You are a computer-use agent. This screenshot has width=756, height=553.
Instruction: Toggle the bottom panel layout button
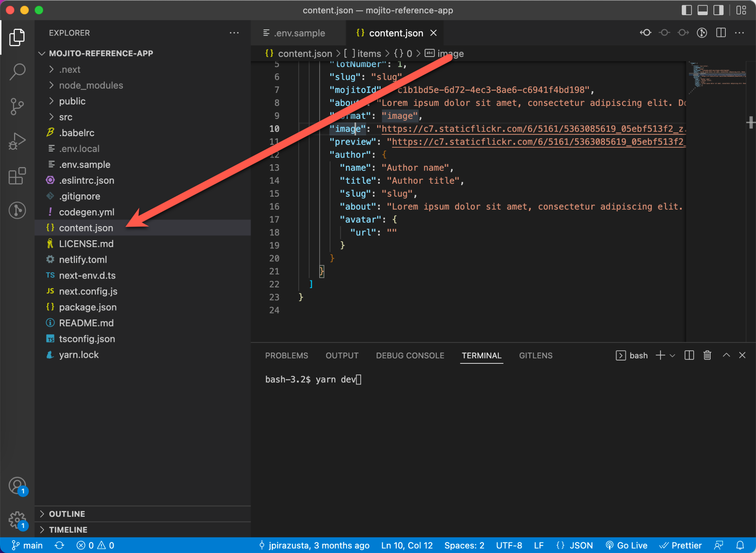tap(702, 10)
